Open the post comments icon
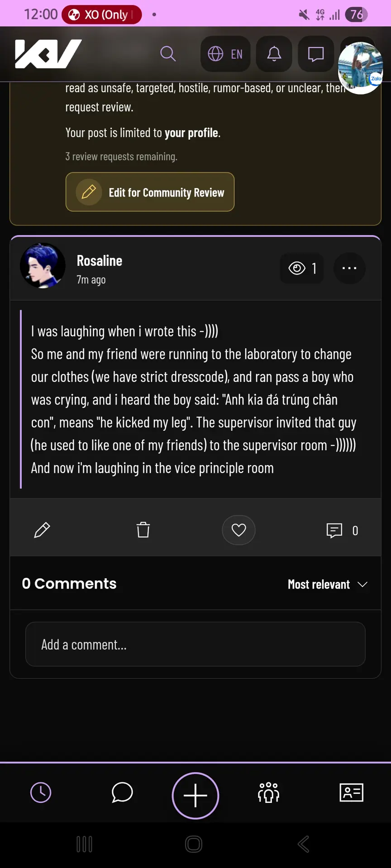 point(342,530)
